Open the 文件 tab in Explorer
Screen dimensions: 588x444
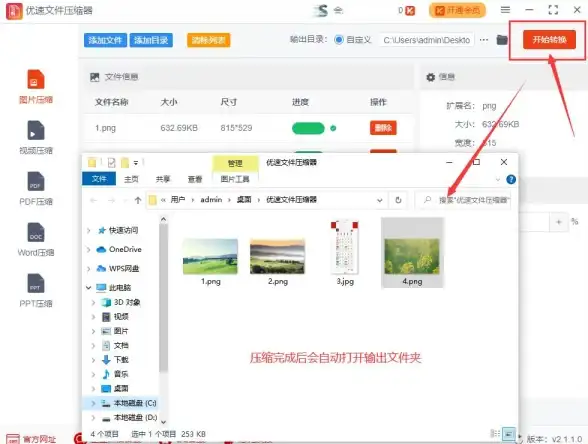99,179
